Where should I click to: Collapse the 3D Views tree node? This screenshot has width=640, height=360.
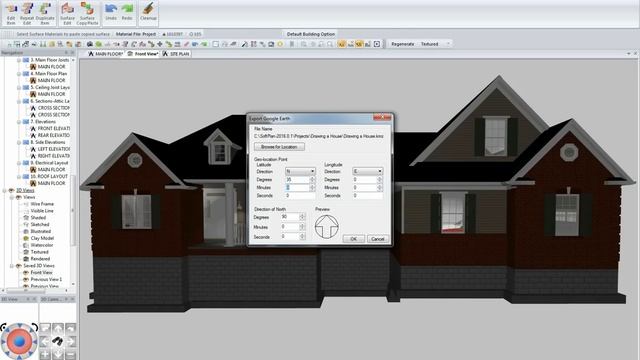click(x=5, y=190)
